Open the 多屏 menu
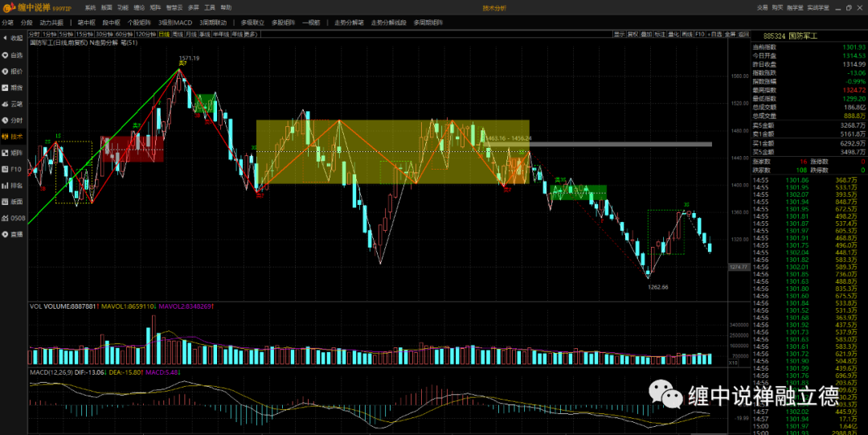868x435 pixels. click(193, 8)
